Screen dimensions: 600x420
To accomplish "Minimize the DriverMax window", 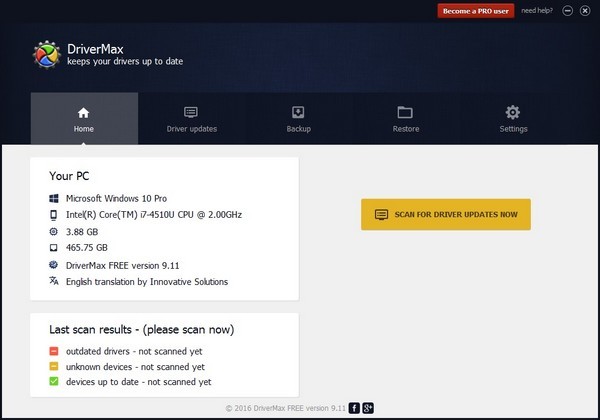I will [567, 11].
